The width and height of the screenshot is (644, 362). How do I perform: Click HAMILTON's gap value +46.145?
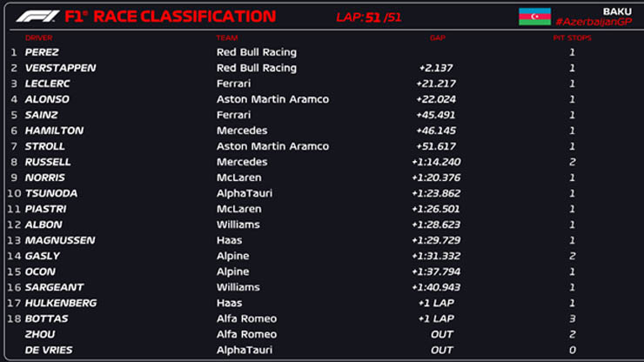coord(436,131)
